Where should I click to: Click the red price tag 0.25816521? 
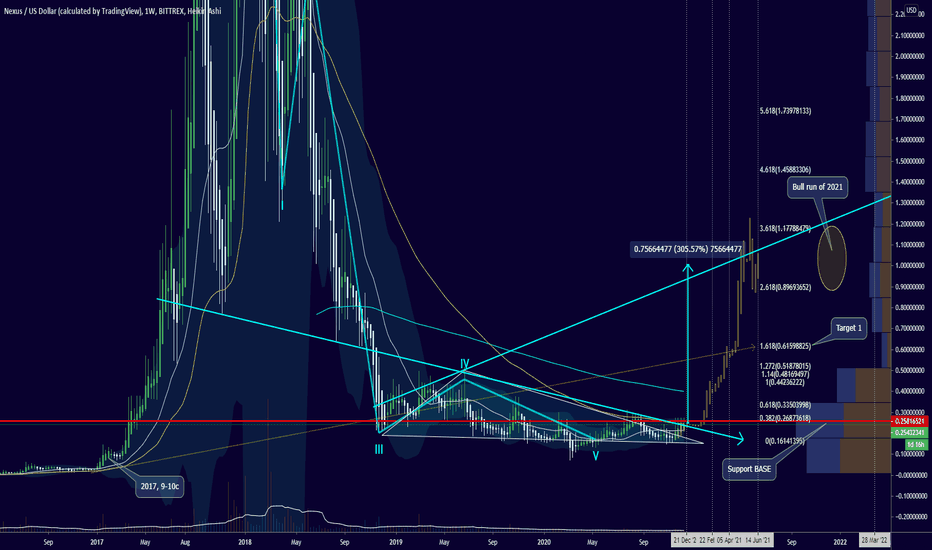[909, 421]
